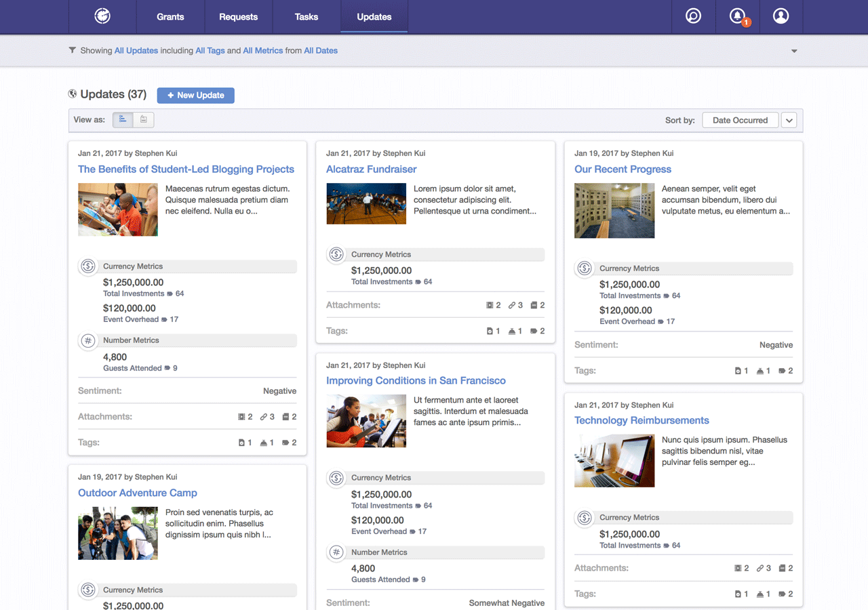Click the Outdoor Adventure Camp thumbnail image
Screen dimensions: 868x610
[118, 533]
